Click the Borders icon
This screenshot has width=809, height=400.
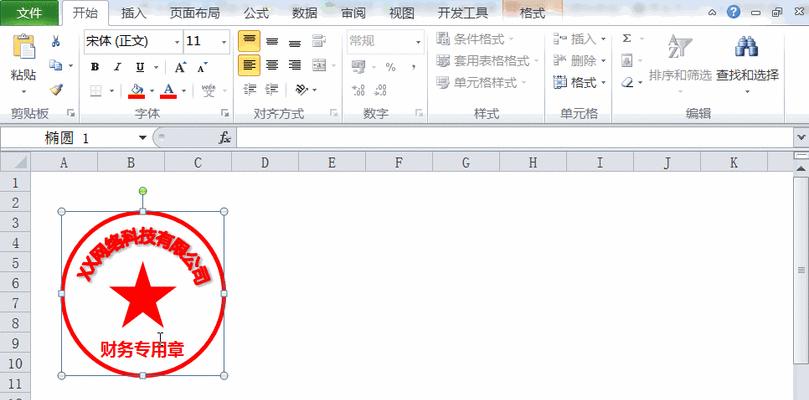(x=96, y=91)
